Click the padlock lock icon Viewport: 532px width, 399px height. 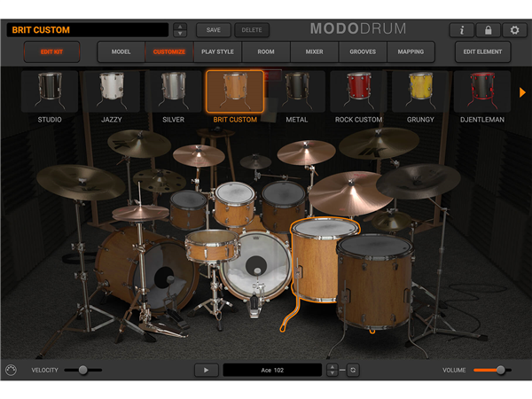point(488,30)
